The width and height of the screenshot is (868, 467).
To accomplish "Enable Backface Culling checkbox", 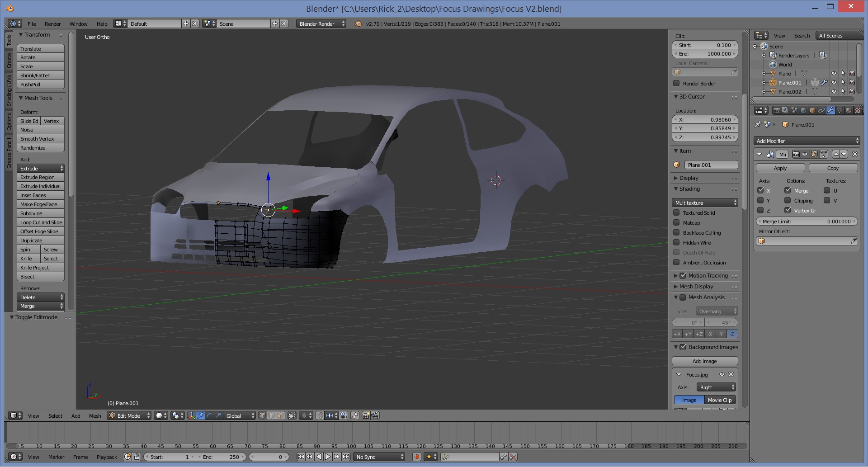I will (677, 232).
